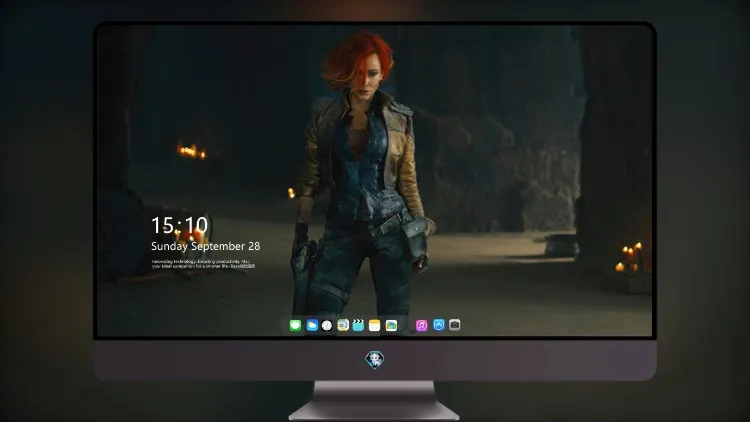Open the green Messages app in dock
The image size is (750, 422).
point(295,325)
